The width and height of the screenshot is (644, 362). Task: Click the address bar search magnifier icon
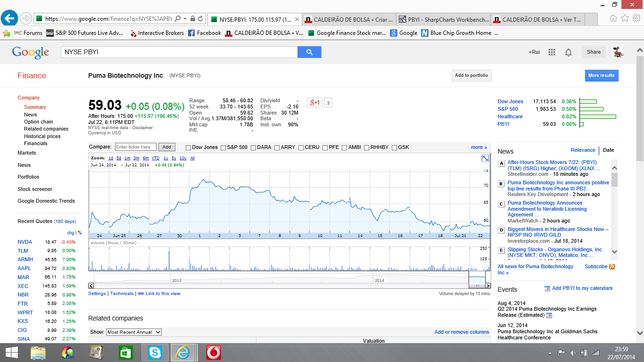(x=178, y=19)
